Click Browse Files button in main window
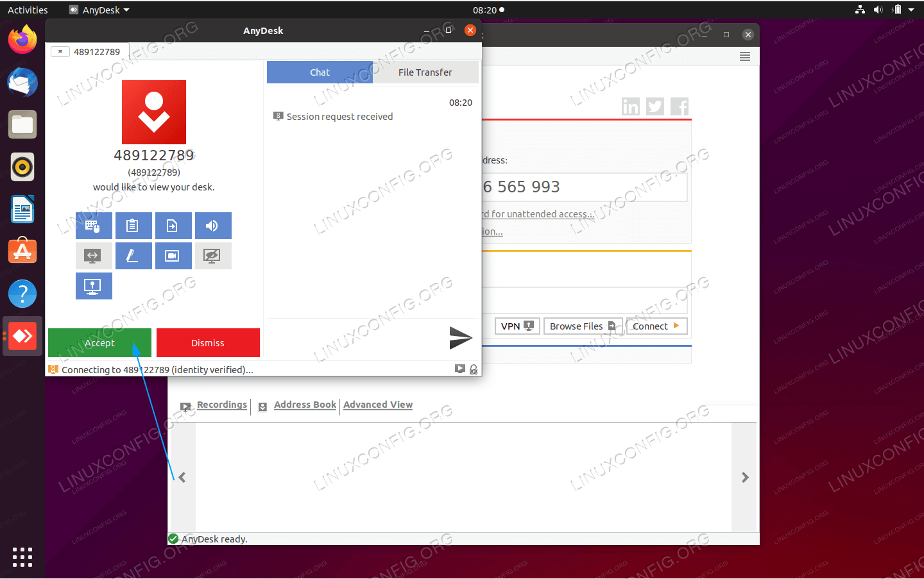924x579 pixels. point(583,326)
